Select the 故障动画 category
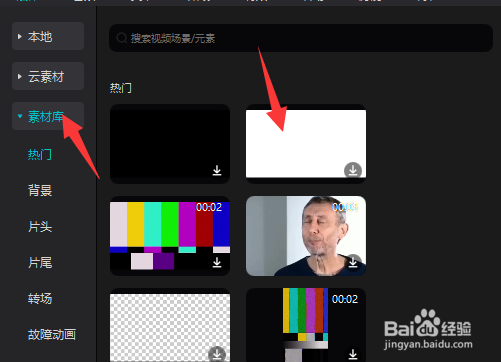501x362 pixels. click(x=52, y=335)
